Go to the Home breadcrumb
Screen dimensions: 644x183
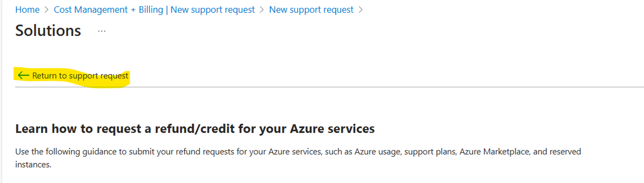point(27,10)
